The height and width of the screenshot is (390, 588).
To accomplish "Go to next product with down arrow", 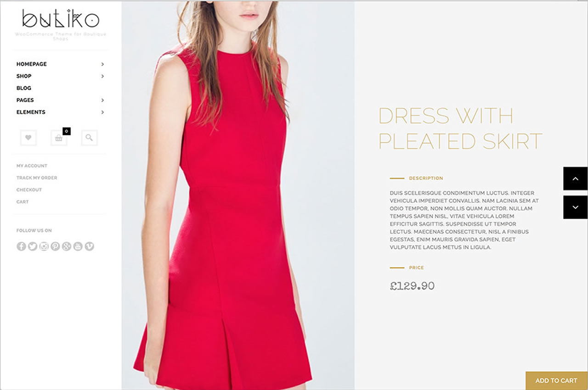I will tap(576, 207).
